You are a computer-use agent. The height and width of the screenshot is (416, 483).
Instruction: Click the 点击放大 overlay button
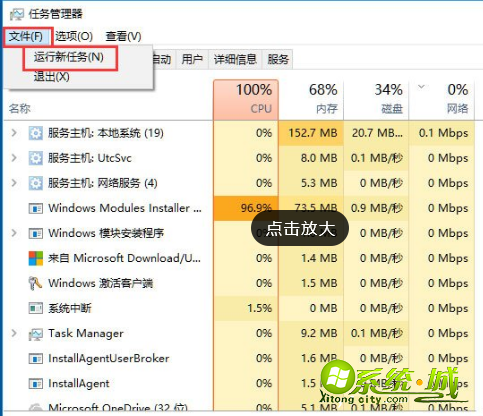[300, 228]
